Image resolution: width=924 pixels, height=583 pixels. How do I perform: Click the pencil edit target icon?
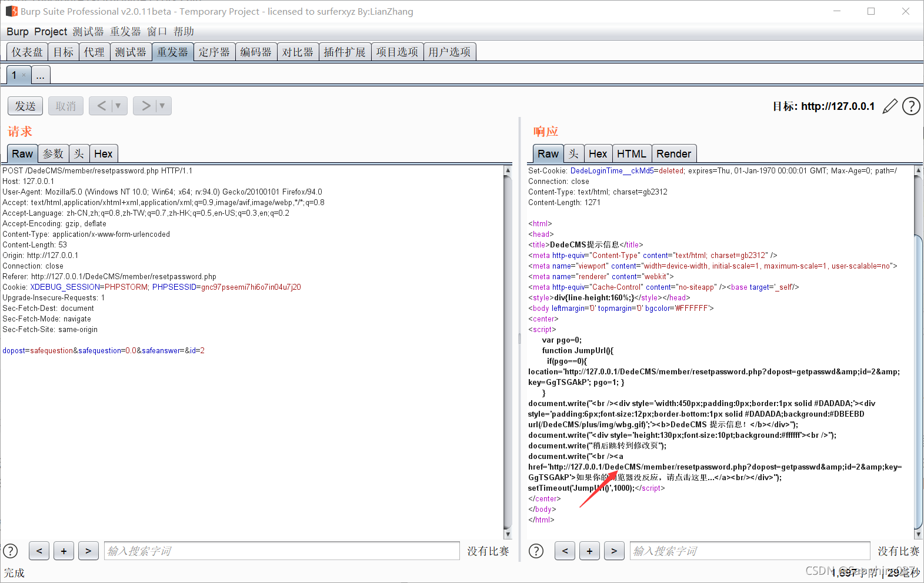[890, 106]
